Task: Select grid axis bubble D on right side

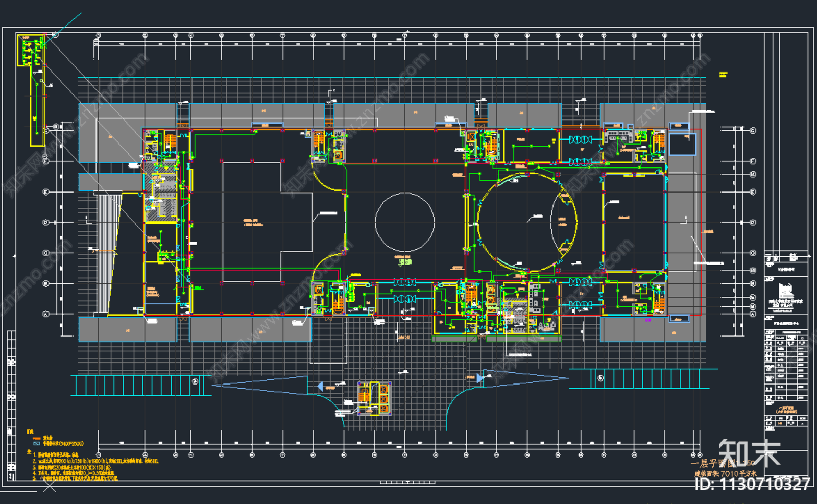Action: pos(753,223)
